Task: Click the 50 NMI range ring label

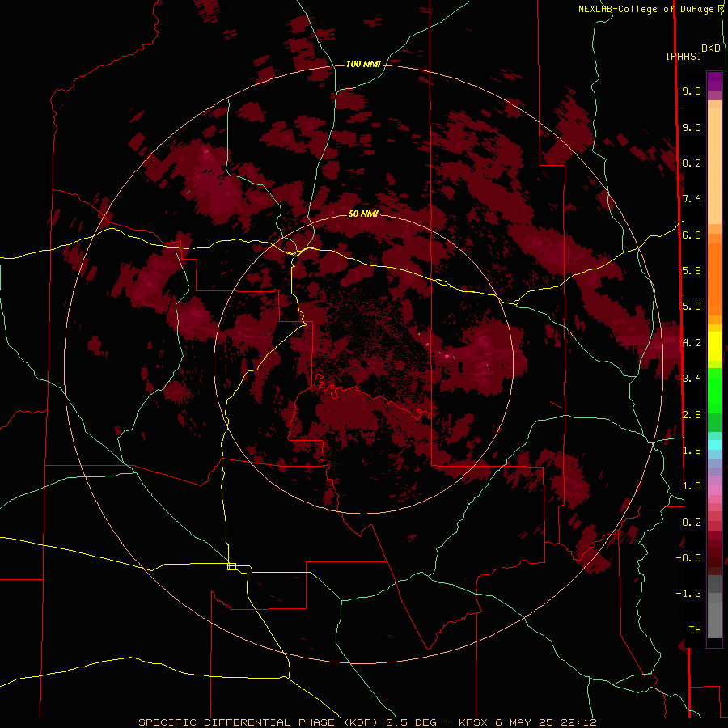Action: point(363,214)
